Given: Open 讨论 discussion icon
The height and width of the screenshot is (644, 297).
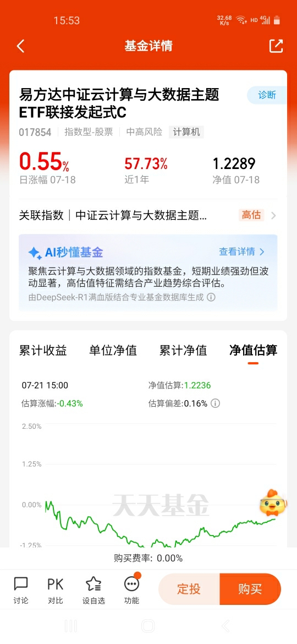Looking at the screenshot, I should pos(21,590).
